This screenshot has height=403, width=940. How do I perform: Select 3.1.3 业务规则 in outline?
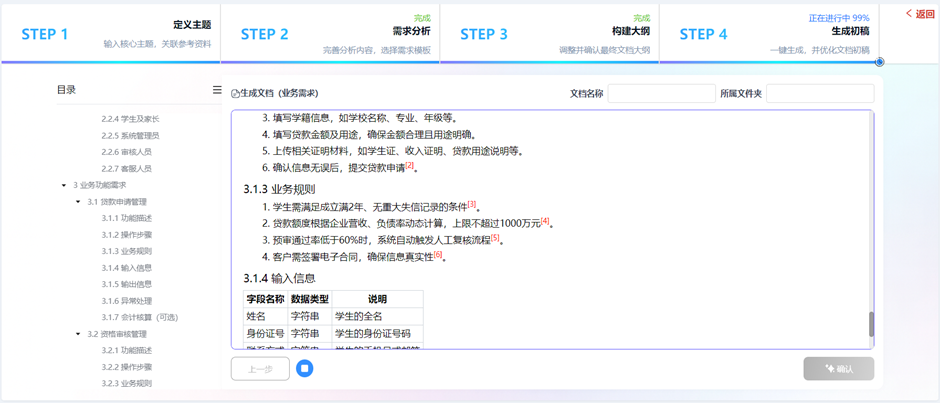126,251
